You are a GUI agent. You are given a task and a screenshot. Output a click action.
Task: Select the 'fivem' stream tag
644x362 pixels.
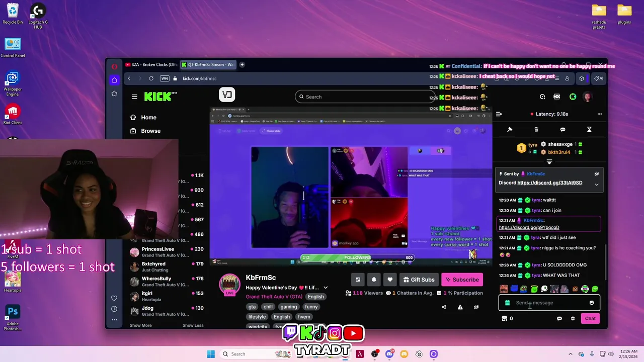304,317
